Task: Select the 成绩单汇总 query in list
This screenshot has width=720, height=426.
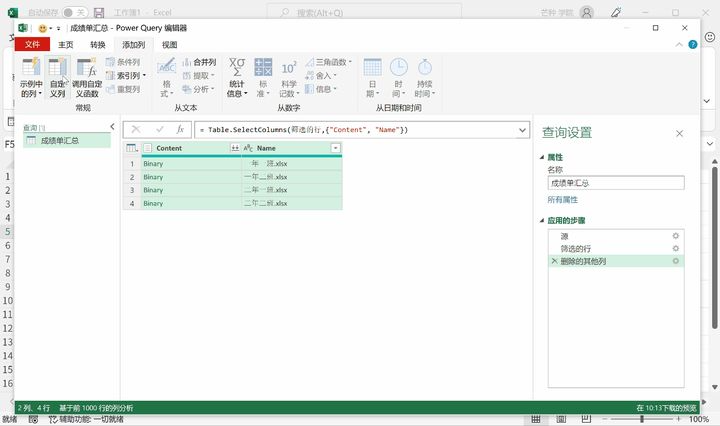Action: (67, 140)
